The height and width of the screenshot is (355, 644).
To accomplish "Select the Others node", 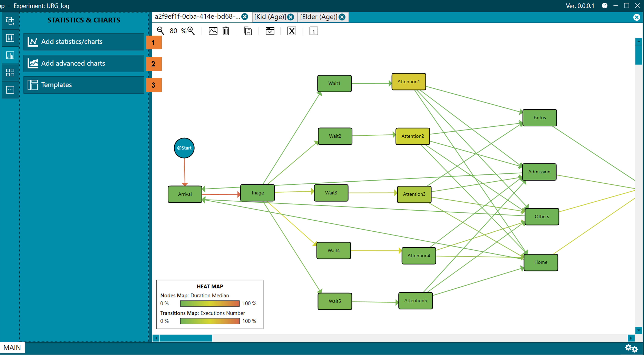I will tap(542, 217).
